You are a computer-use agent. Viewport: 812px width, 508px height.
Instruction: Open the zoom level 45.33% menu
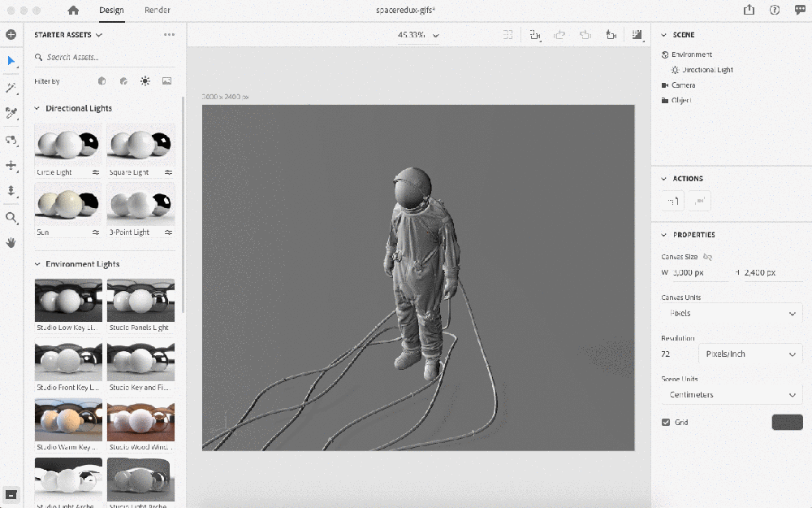(x=417, y=35)
